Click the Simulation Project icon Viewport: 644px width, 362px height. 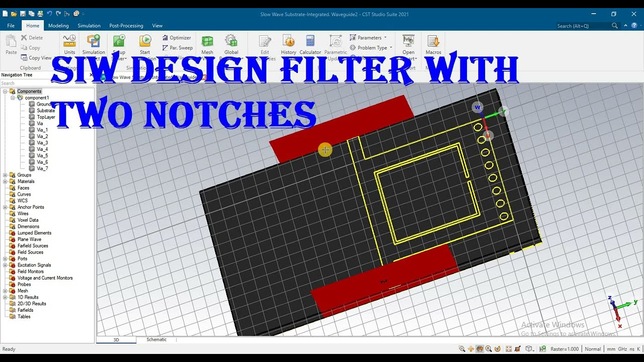coord(94,41)
